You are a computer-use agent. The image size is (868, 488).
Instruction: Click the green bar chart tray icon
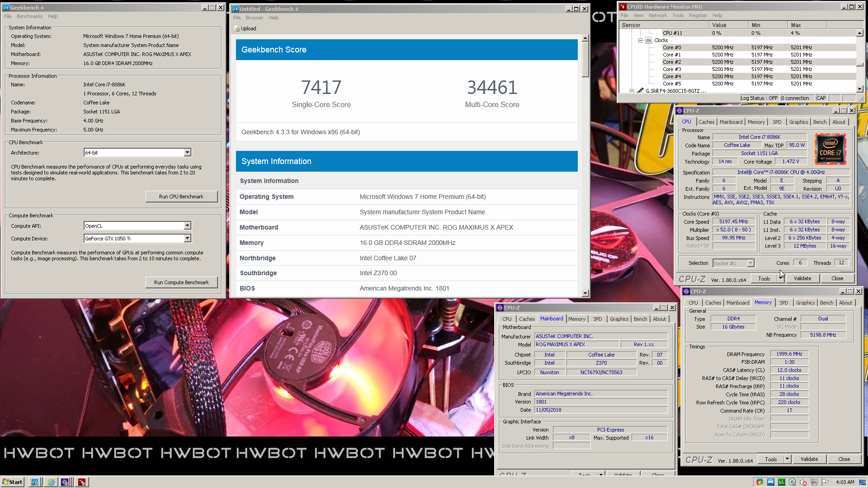point(782,482)
